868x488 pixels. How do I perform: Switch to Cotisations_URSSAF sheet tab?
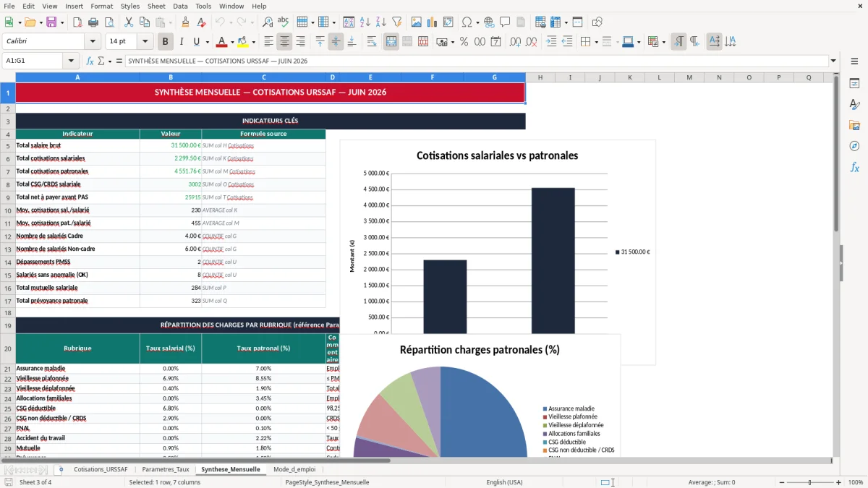101,469
